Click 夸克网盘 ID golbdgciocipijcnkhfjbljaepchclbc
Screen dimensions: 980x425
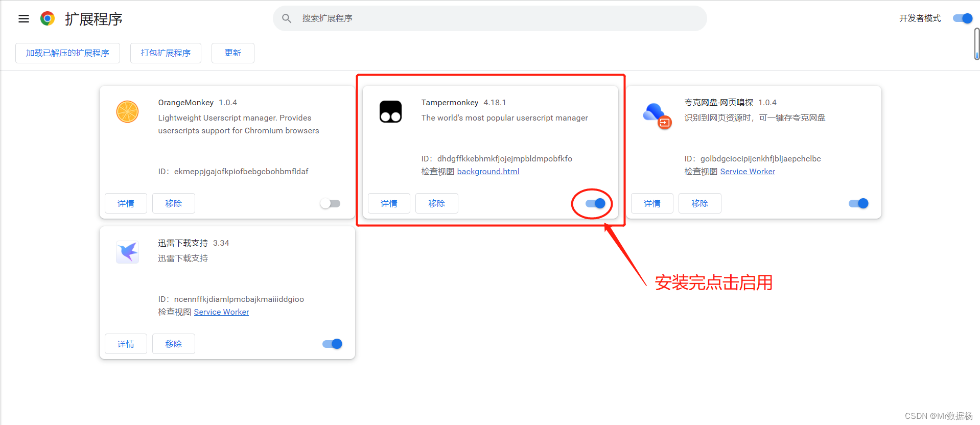click(760, 159)
